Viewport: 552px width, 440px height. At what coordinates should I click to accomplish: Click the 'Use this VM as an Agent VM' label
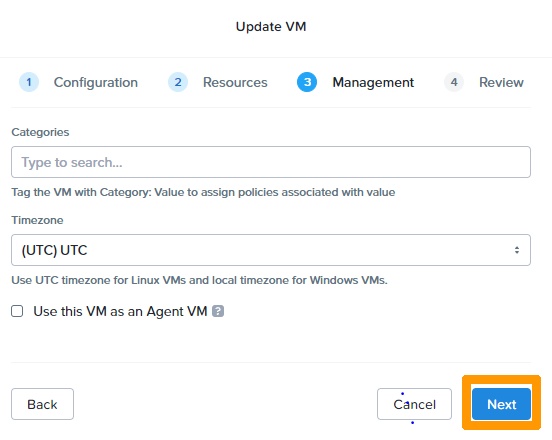[120, 311]
